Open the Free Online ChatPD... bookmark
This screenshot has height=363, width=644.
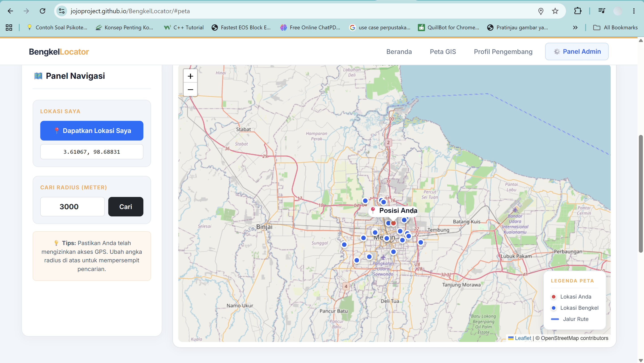(310, 28)
